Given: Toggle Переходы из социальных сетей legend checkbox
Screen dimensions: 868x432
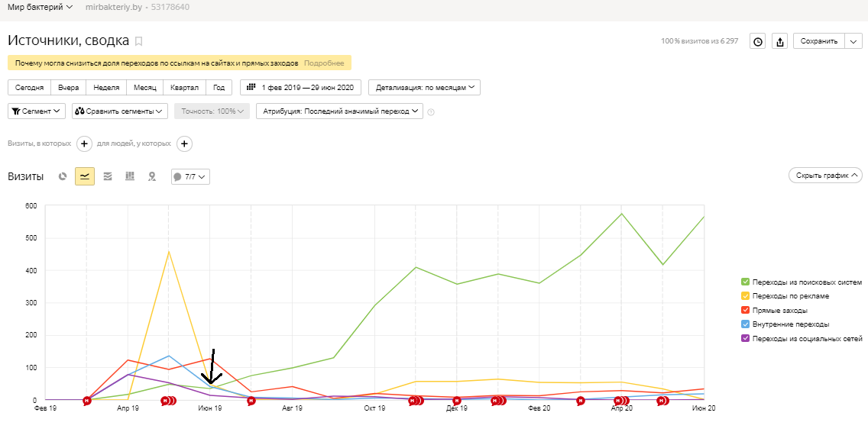Looking at the screenshot, I should [x=745, y=338].
